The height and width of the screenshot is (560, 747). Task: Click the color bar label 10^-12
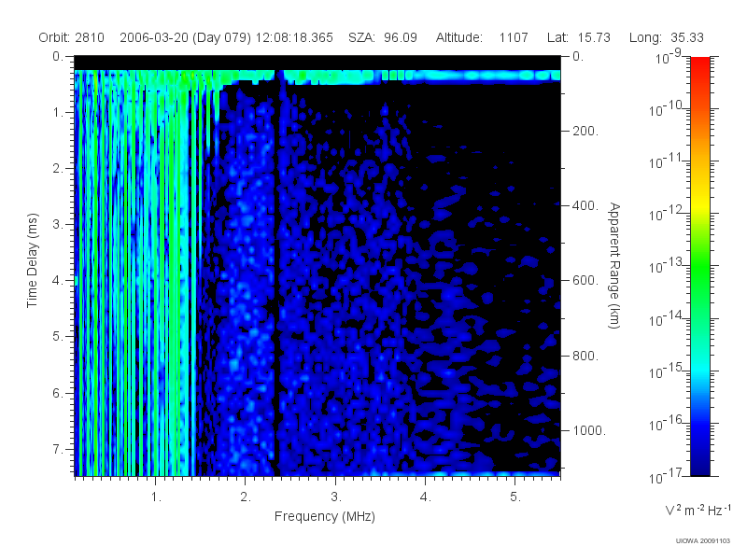tap(667, 215)
